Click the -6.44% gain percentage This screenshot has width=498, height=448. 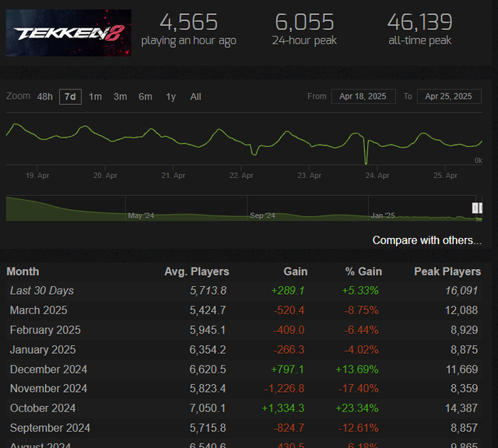coord(361,331)
